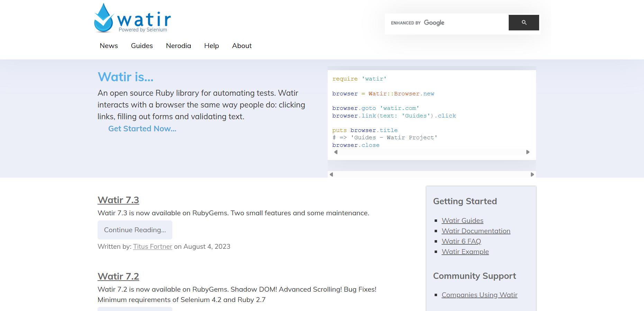Image resolution: width=644 pixels, height=311 pixels.
Task: Click Continue Reading for Watir 7.3
Action: (x=135, y=230)
